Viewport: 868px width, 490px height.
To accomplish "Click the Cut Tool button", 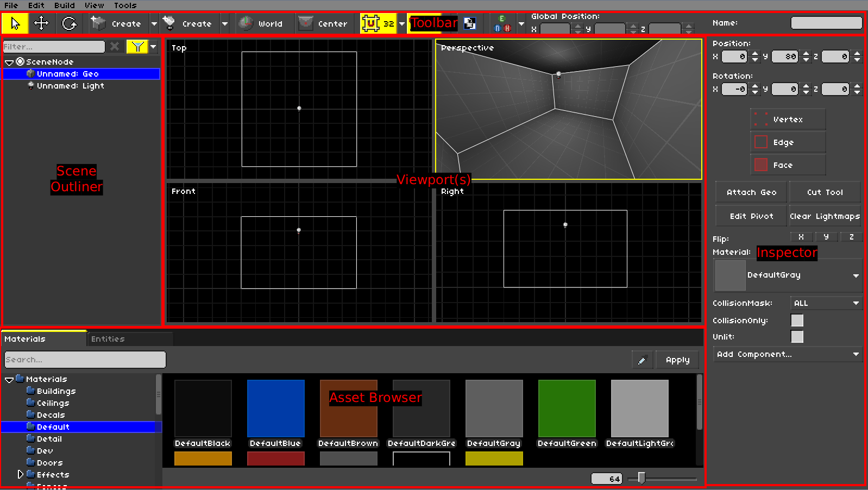I will (x=825, y=192).
